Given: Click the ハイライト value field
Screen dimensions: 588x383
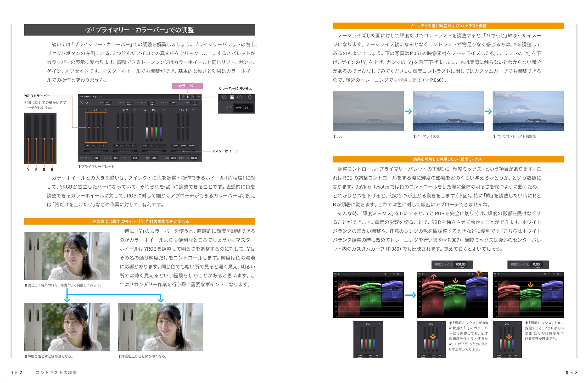Looking at the screenshot, I should tap(135, 158).
